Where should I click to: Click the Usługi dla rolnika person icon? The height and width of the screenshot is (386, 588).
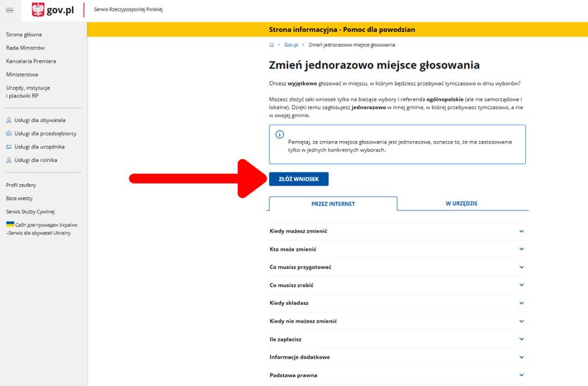(8, 160)
